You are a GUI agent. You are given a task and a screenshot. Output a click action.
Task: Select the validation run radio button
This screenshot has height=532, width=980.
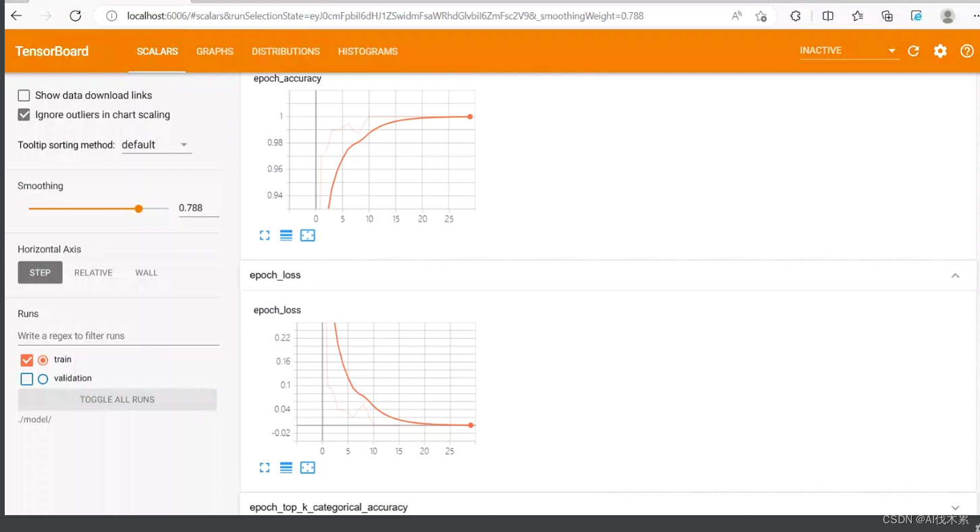point(43,379)
